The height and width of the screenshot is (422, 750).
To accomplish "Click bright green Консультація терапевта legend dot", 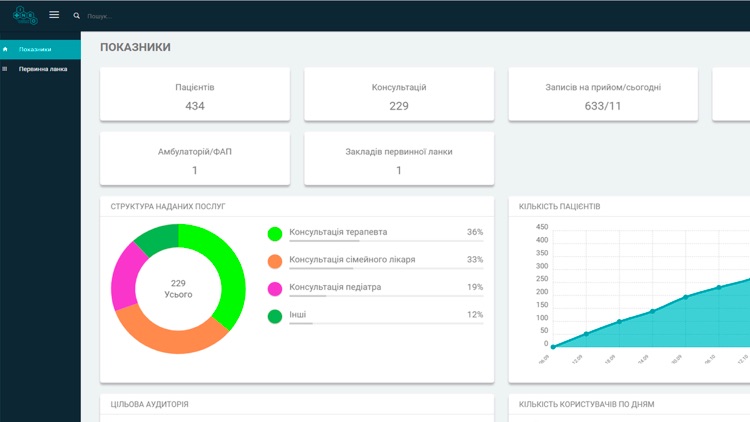I will pos(275,234).
